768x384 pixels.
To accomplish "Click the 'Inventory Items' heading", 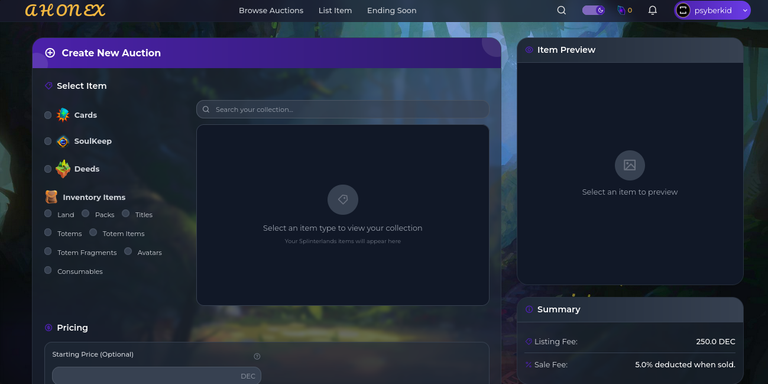I will pyautogui.click(x=94, y=197).
